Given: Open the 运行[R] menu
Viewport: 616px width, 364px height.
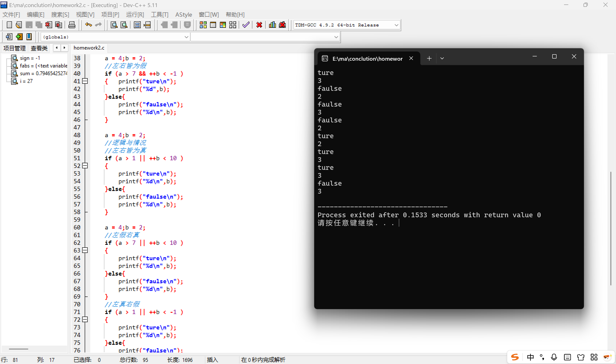Looking at the screenshot, I should [135, 15].
